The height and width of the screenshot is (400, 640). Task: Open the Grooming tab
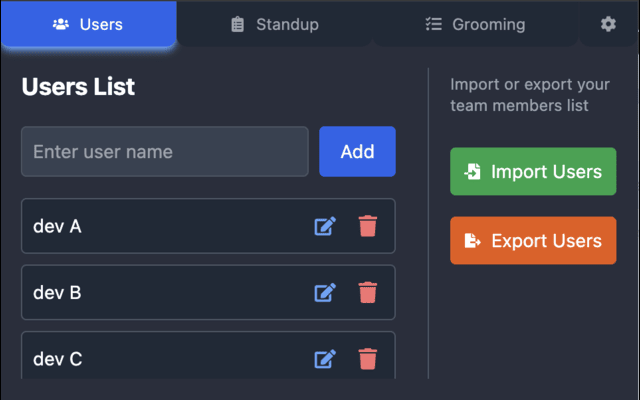pos(475,24)
